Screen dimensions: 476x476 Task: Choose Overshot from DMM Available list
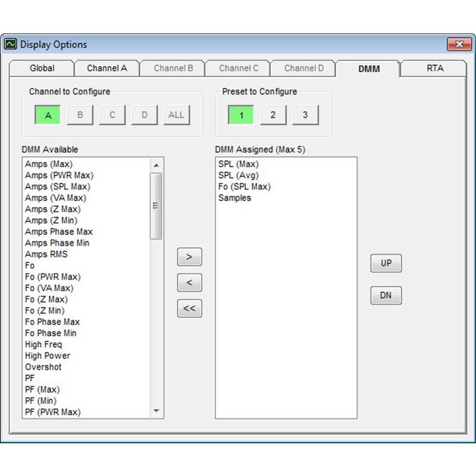tap(43, 367)
